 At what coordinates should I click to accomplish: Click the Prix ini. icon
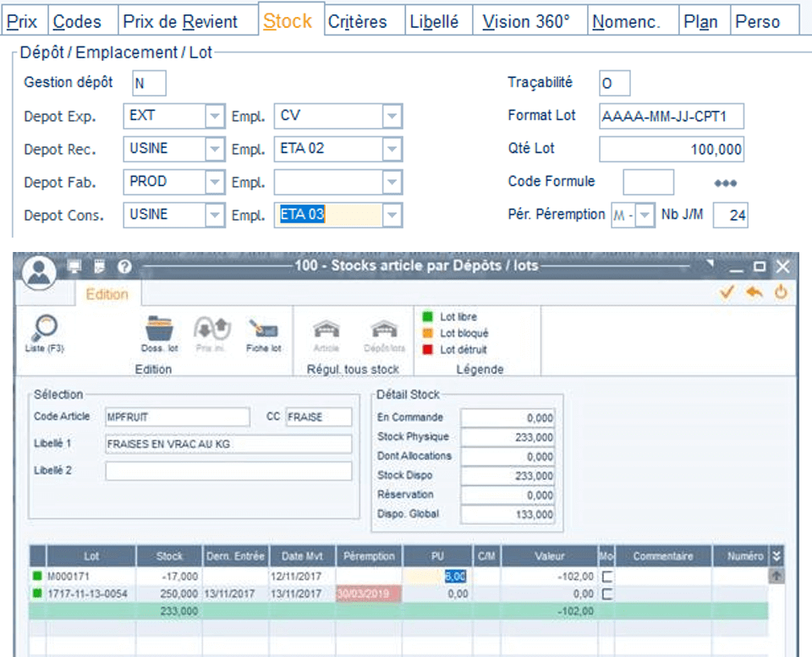pos(211,328)
